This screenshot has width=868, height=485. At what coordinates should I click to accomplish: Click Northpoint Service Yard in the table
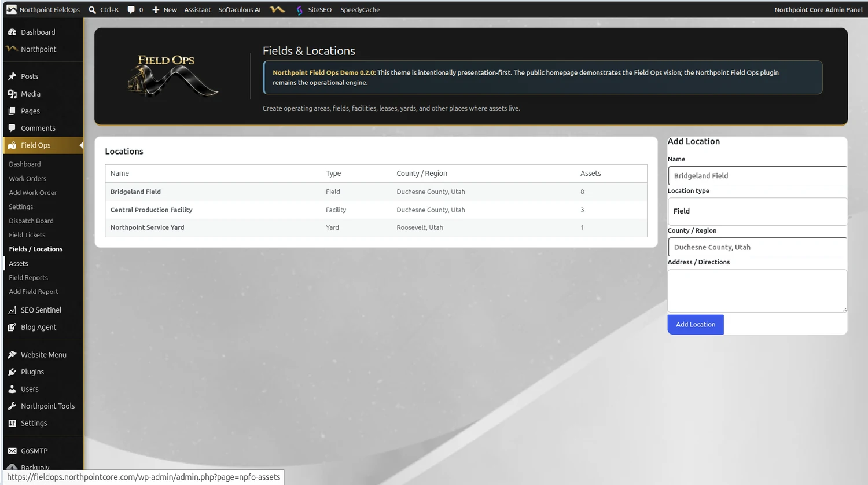tap(148, 227)
